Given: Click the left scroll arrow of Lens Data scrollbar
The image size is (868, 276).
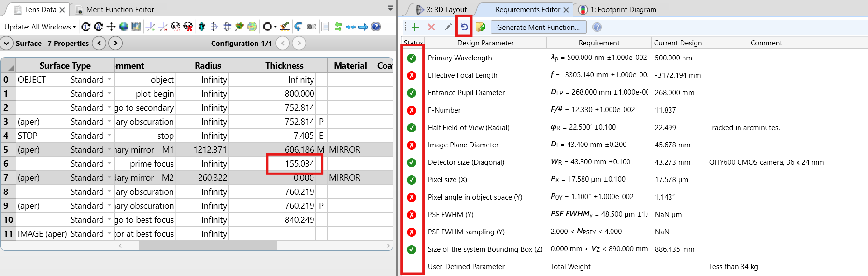Looking at the screenshot, I should (x=120, y=246).
